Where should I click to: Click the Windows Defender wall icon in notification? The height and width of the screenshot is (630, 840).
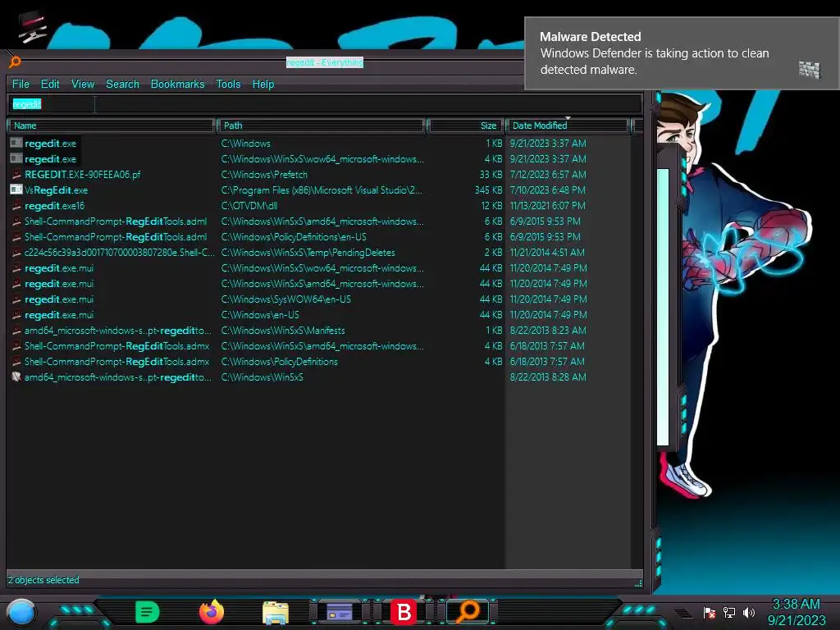(809, 70)
